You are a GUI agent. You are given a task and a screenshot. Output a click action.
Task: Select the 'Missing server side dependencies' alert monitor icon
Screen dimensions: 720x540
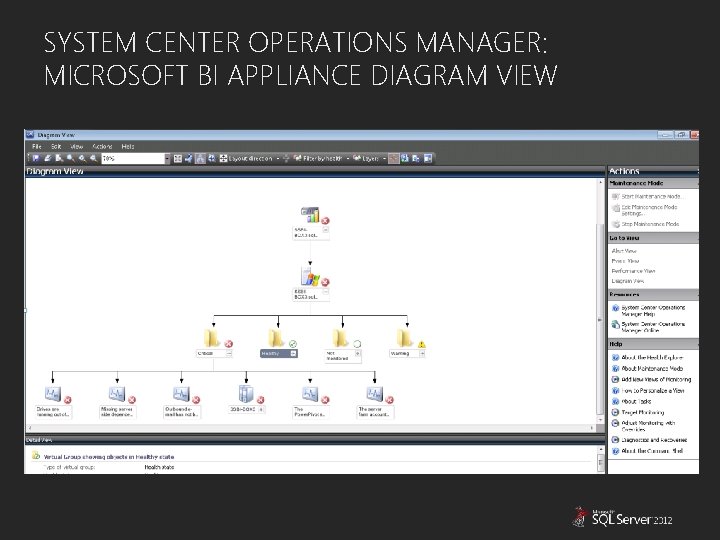coord(117,394)
